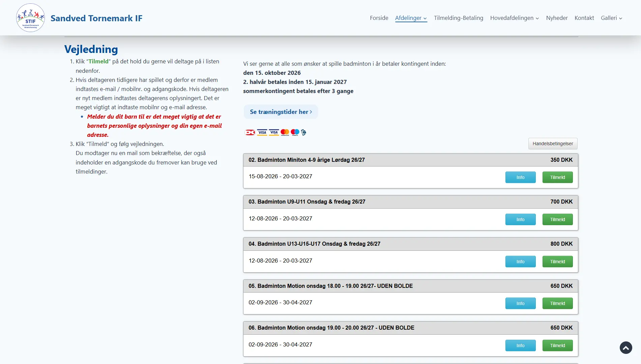Screen dimensions: 641x364
Task: Click the 700 DKK price
Action: pos(561,202)
